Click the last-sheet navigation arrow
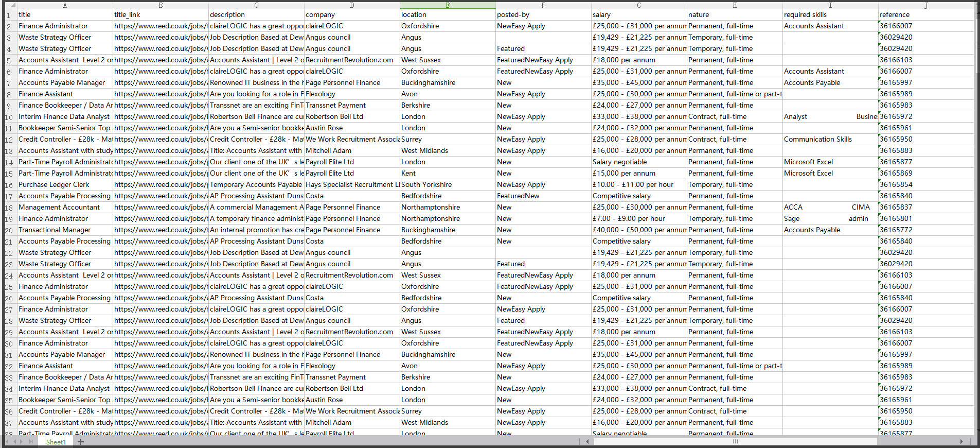The height and width of the screenshot is (448, 980). coord(31,442)
